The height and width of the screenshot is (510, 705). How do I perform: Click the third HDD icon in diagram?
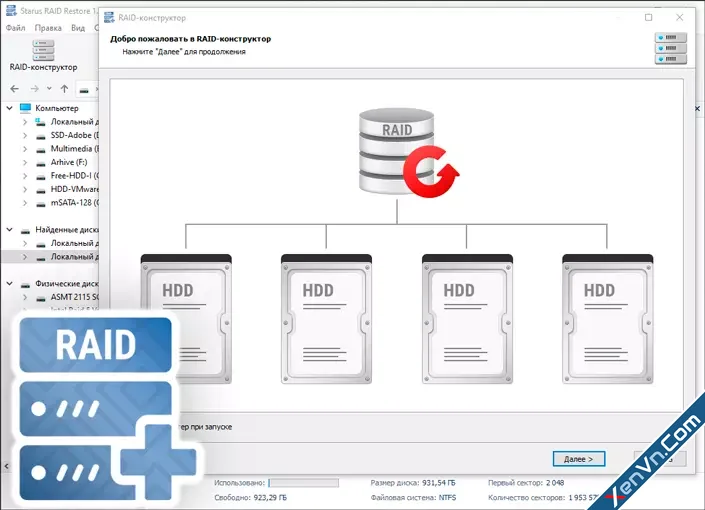click(467, 318)
